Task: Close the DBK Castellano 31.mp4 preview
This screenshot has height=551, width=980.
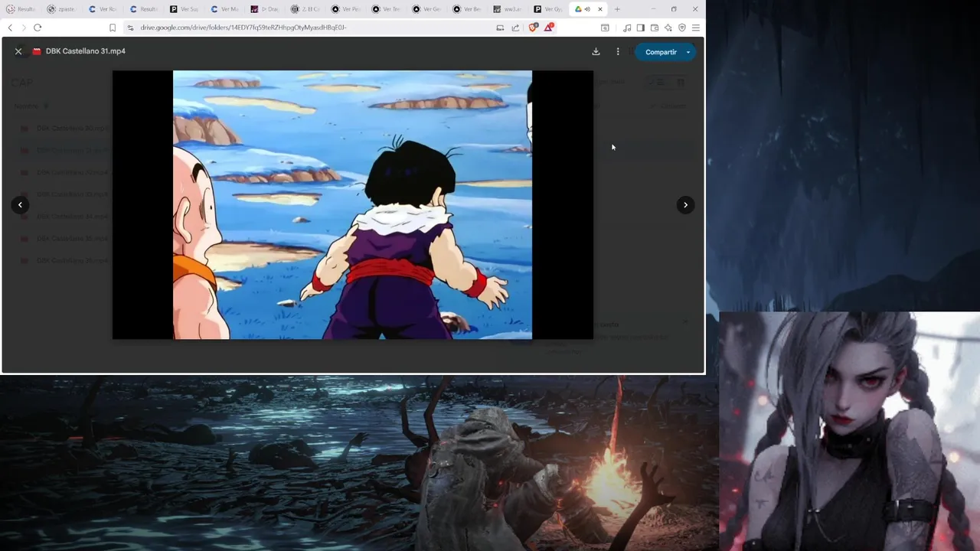Action: (18, 51)
